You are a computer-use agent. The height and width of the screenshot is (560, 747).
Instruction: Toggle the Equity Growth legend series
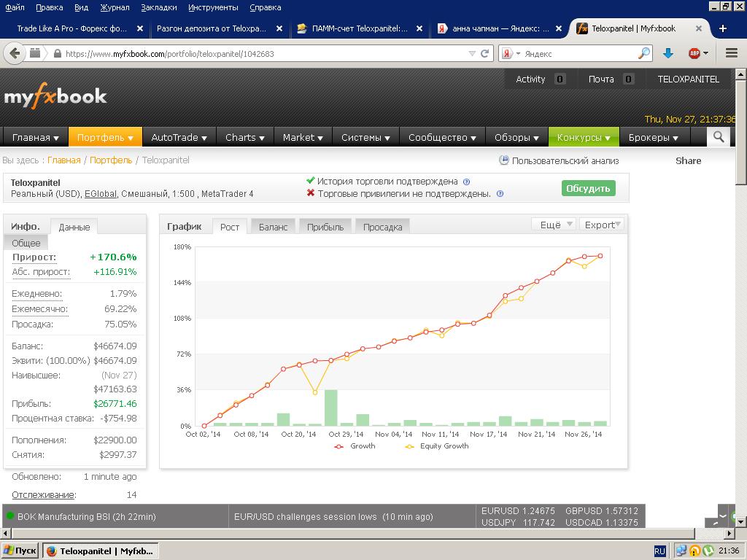pyautogui.click(x=436, y=446)
